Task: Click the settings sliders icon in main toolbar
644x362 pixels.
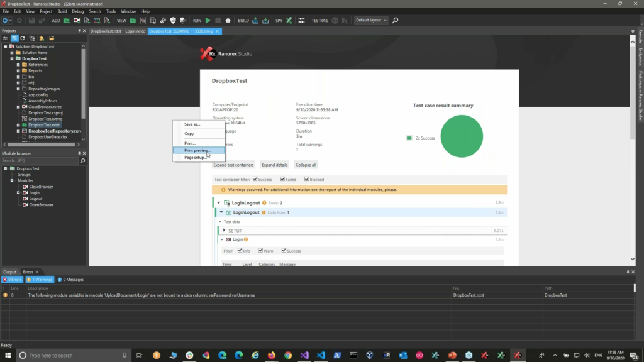Action: 301,20
